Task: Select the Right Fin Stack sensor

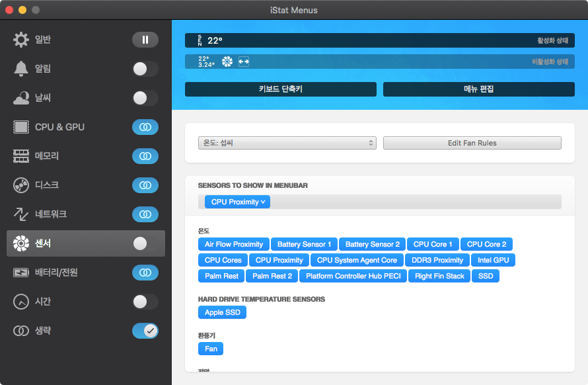Action: (439, 276)
